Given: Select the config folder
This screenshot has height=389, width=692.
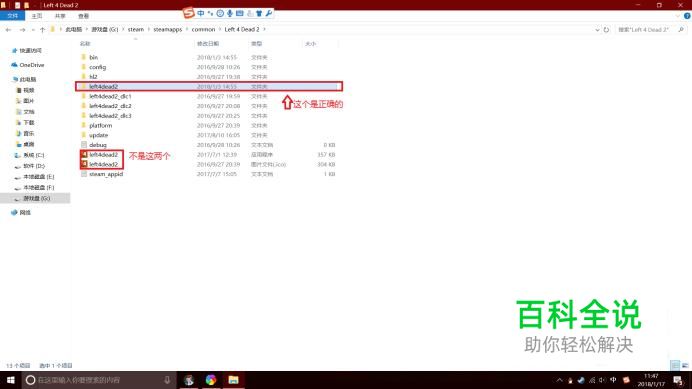Looking at the screenshot, I should tap(97, 67).
